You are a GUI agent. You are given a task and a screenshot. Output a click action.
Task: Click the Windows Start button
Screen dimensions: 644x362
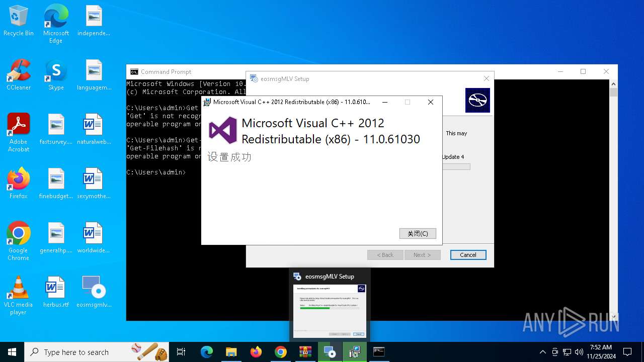pyautogui.click(x=12, y=352)
